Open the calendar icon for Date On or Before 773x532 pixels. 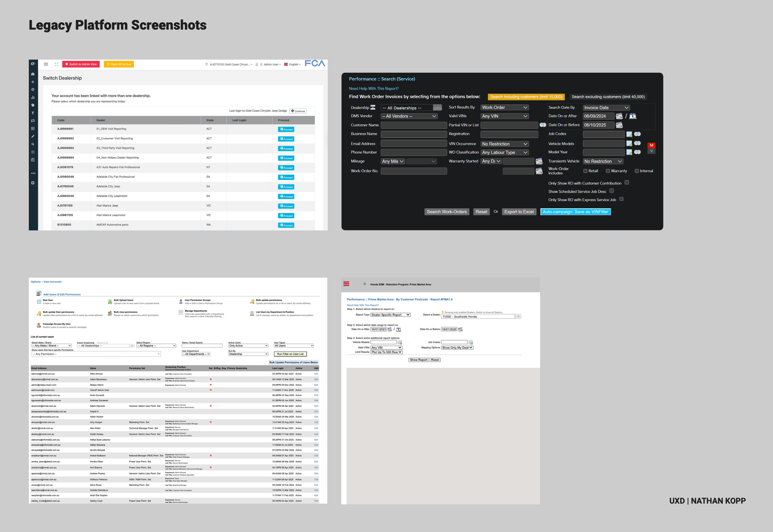click(x=619, y=125)
